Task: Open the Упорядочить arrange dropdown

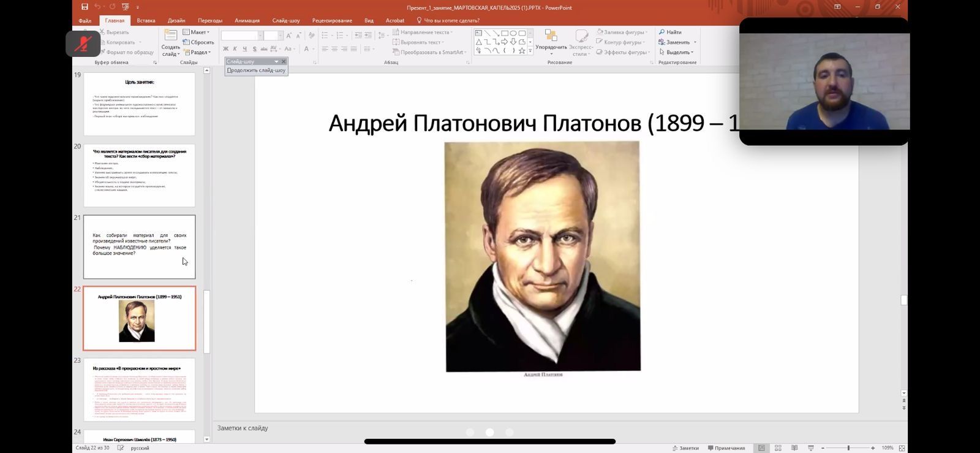Action: (551, 42)
